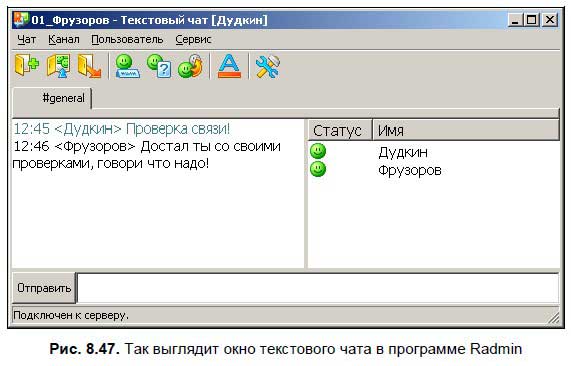The width and height of the screenshot is (571, 366).
Task: Click the smiley with flame toolbar icon
Action: [190, 66]
